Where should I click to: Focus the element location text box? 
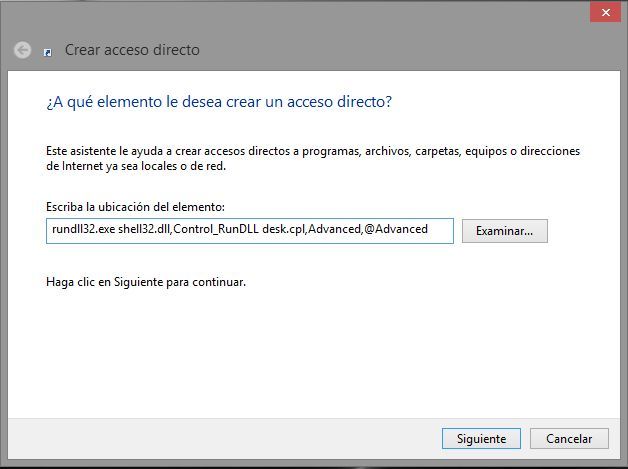[x=250, y=231]
